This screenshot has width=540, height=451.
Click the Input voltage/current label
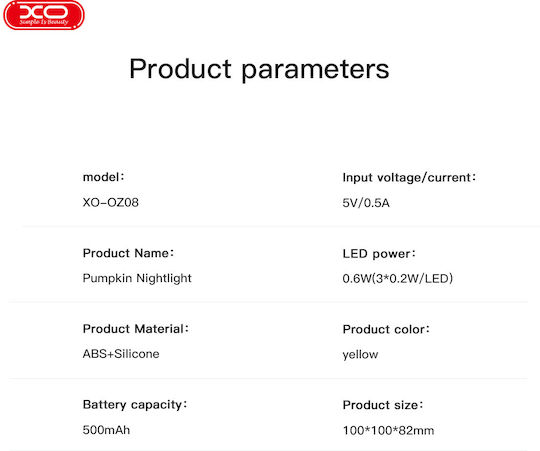[409, 178]
